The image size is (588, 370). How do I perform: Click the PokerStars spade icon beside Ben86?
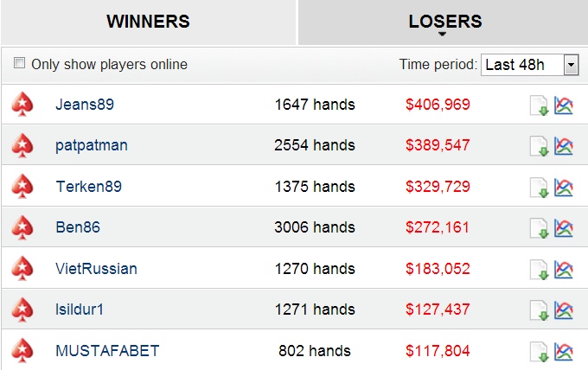click(22, 227)
